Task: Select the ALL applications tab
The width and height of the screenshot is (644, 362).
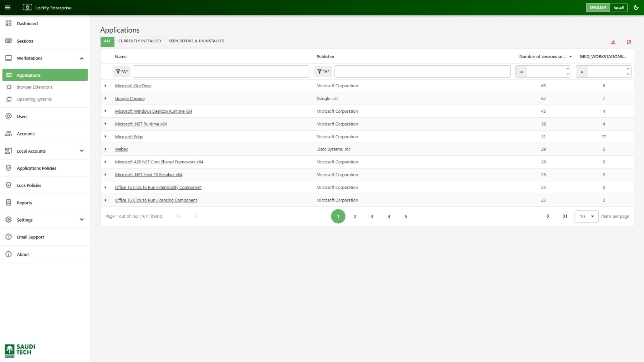Action: pyautogui.click(x=107, y=41)
